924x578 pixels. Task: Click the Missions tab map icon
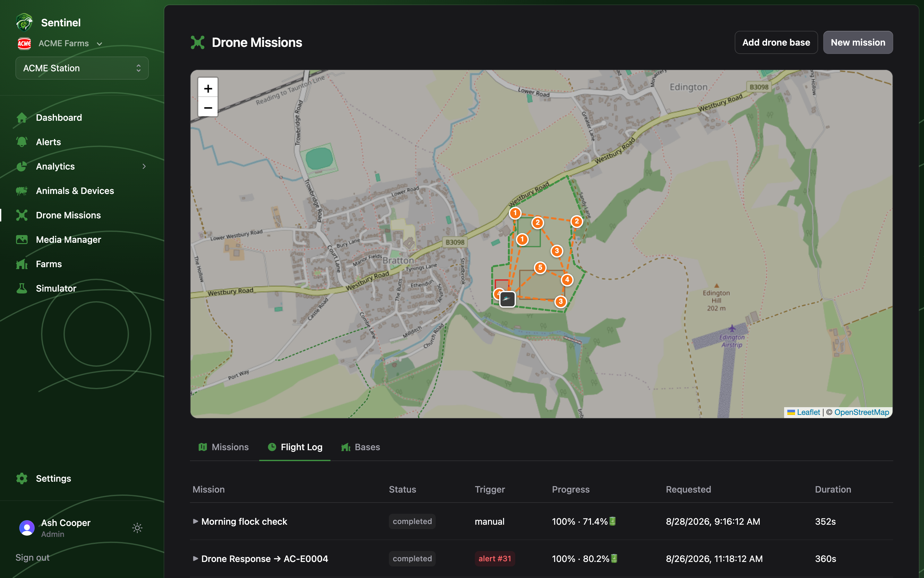203,447
